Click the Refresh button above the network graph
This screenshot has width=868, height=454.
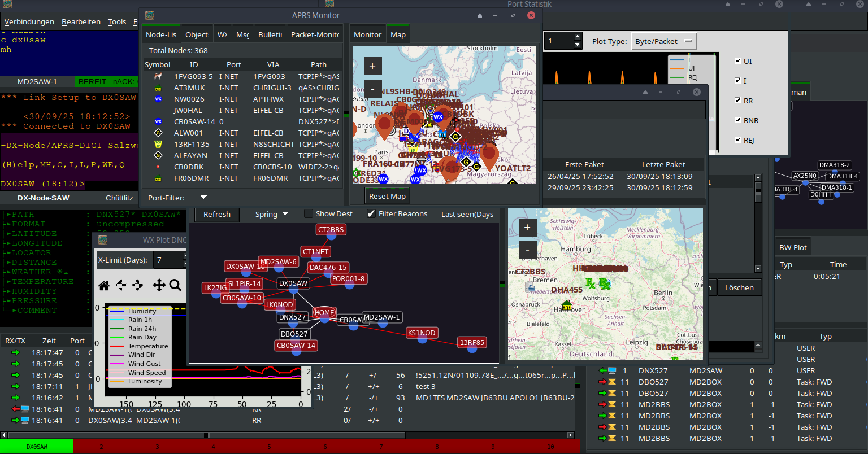(x=217, y=214)
